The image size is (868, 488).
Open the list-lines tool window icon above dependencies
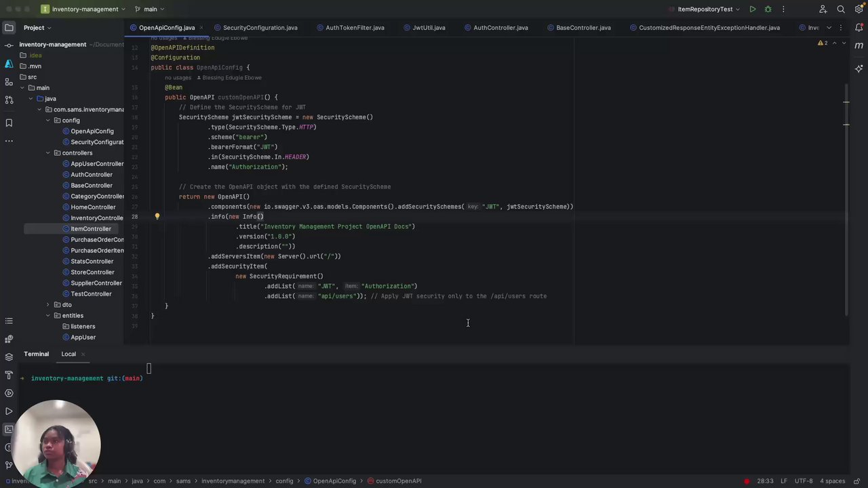(9, 321)
